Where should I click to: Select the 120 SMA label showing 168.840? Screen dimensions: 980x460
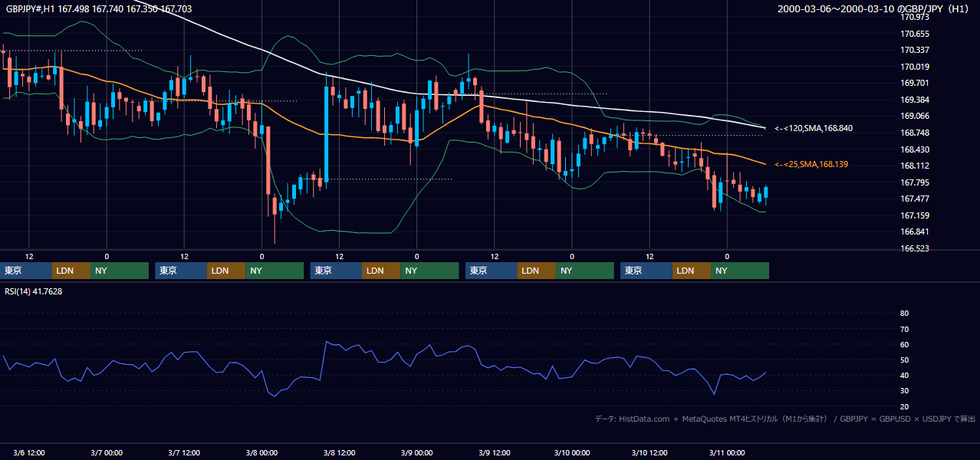(x=813, y=128)
